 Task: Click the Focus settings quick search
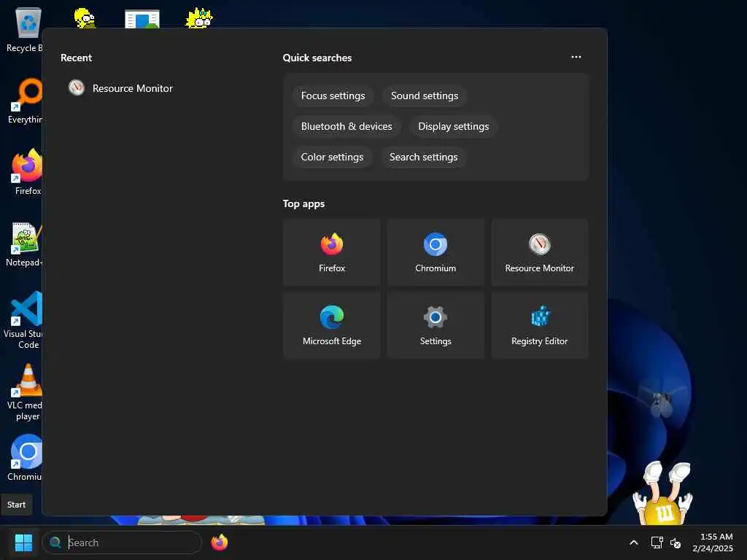333,96
